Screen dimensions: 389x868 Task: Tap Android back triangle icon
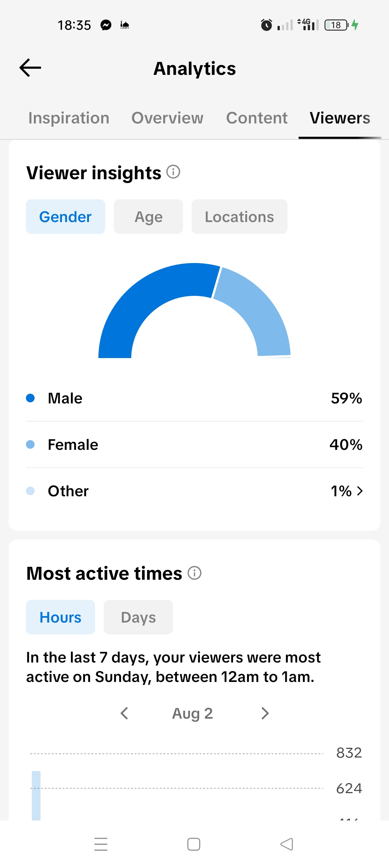(287, 844)
